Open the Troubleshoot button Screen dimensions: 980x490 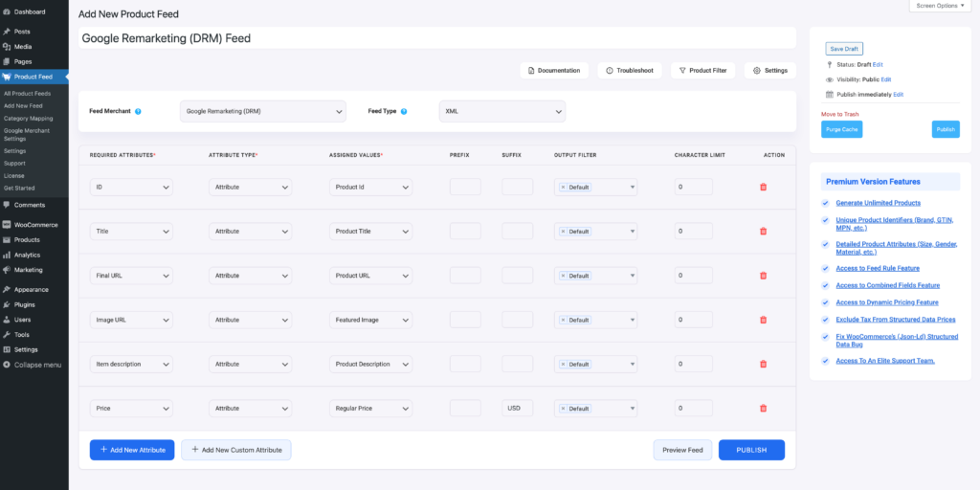(630, 71)
